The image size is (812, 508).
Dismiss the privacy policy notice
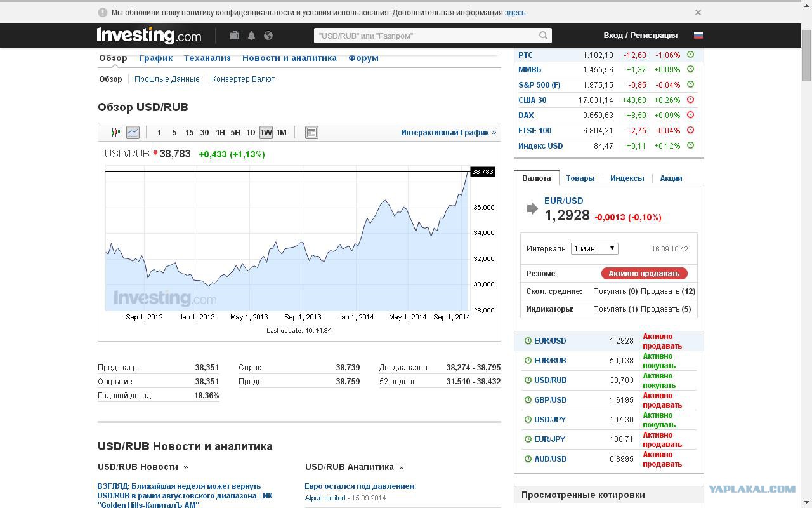point(698,12)
